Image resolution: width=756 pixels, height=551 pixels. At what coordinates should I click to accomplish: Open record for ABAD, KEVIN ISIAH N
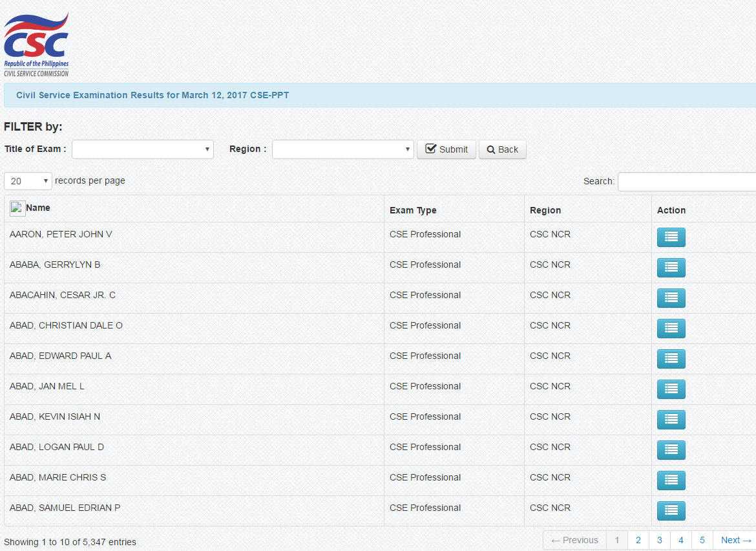click(671, 420)
